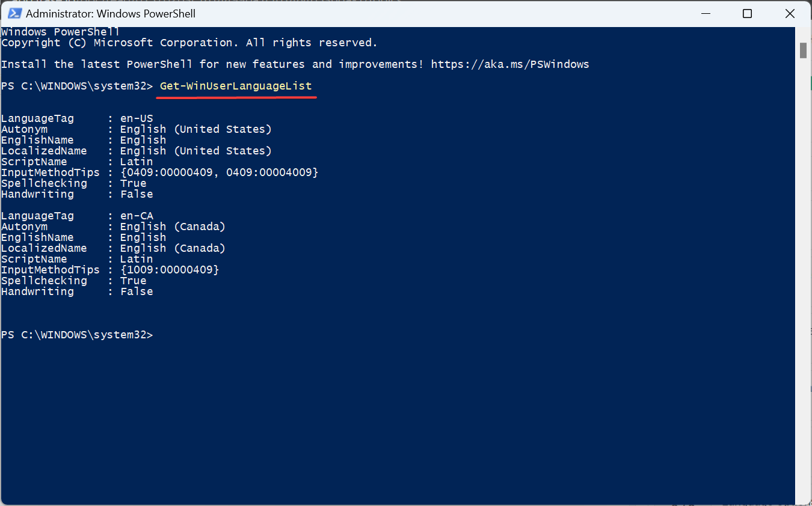The height and width of the screenshot is (506, 812).
Task: Select the Autonym English (Canada) text
Action: click(x=172, y=226)
